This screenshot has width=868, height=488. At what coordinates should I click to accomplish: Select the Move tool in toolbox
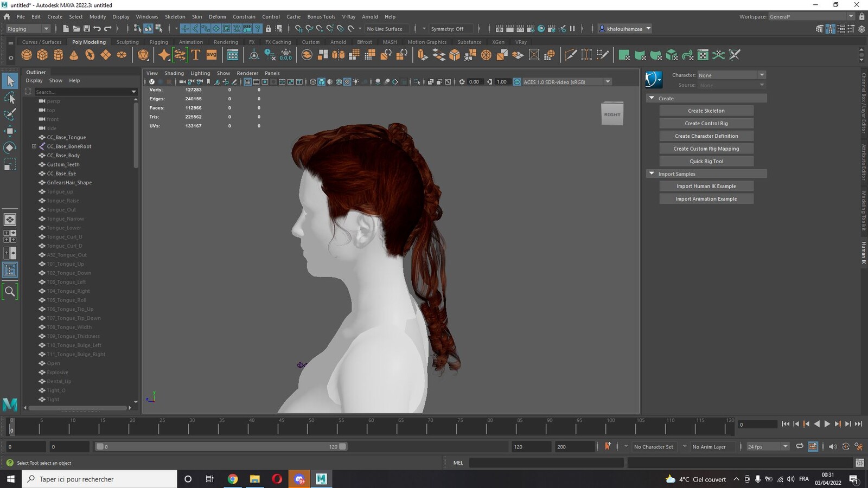coord(10,131)
